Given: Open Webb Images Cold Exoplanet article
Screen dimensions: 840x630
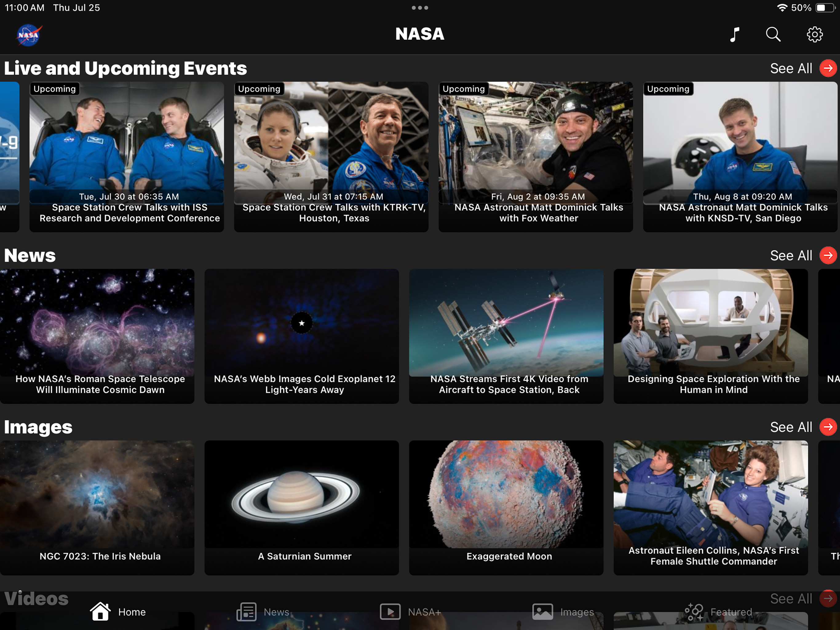Looking at the screenshot, I should pos(302,336).
